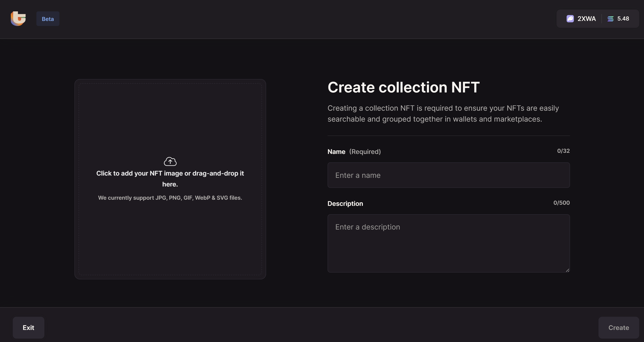
Task: Click the Beta badge
Action: pos(48,19)
